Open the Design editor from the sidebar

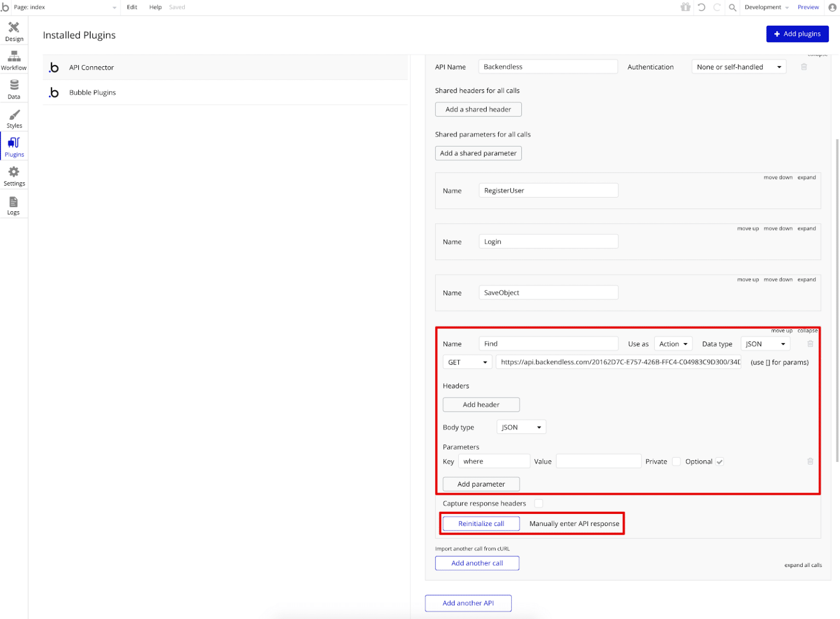[x=14, y=31]
